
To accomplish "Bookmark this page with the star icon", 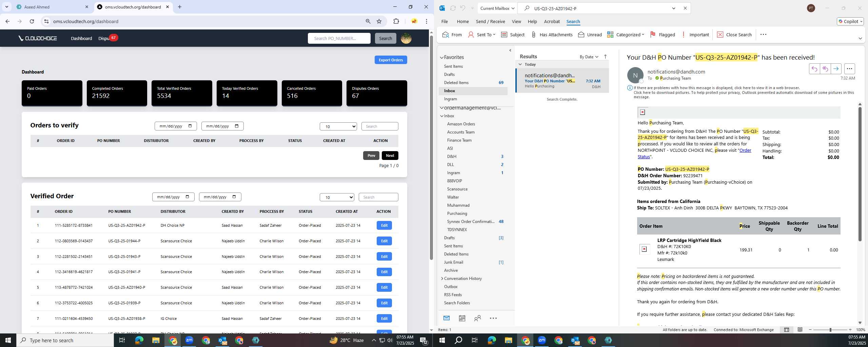I will [x=379, y=21].
